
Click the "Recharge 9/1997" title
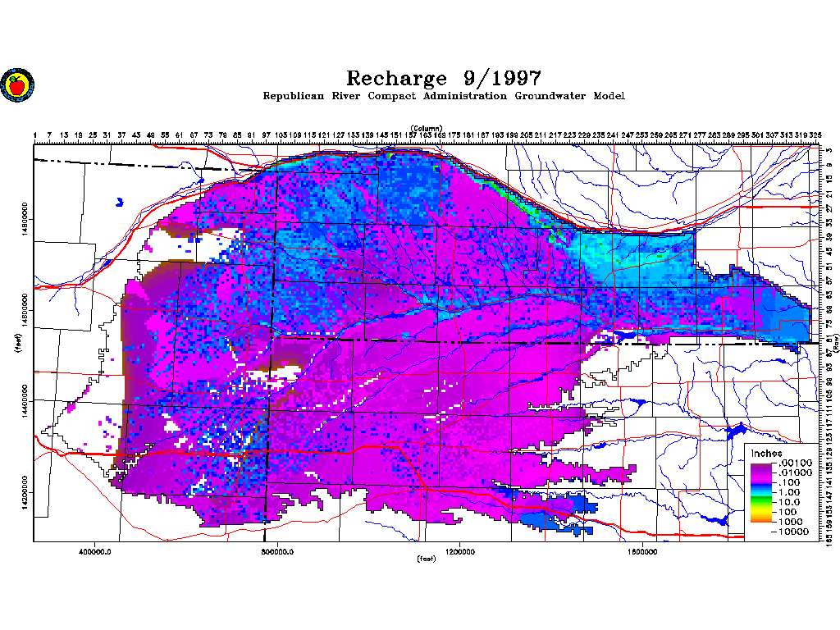pos(443,78)
